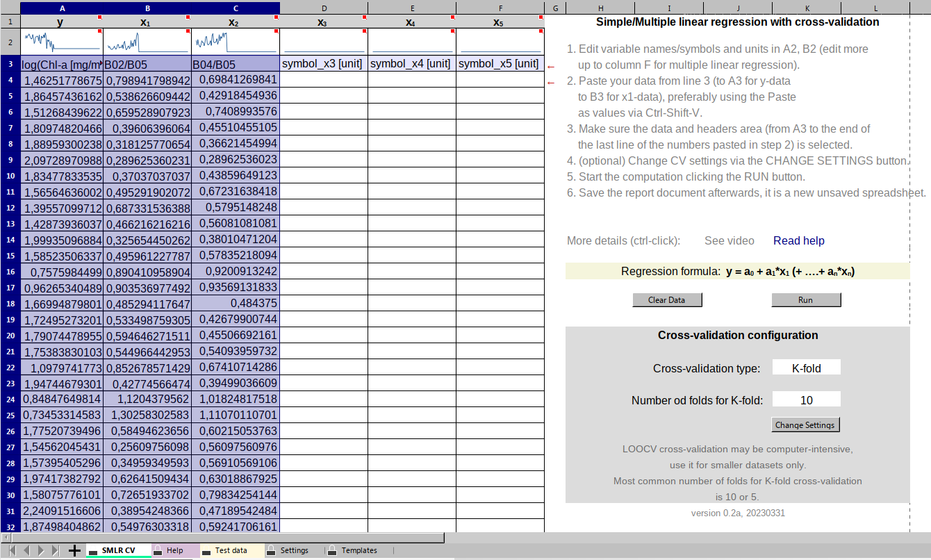Select row header 16
This screenshot has height=560, width=931.
pos(10,272)
